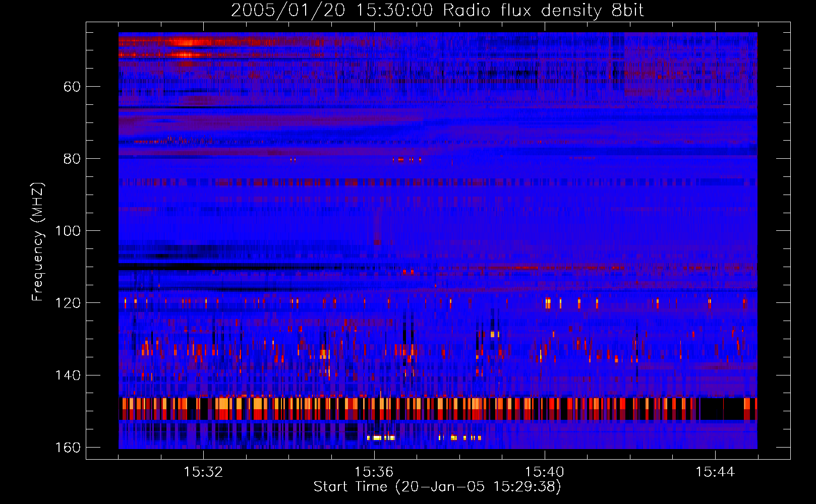This screenshot has width=816, height=504.
Task: Click the y-axis tick label '120'
Action: point(68,303)
